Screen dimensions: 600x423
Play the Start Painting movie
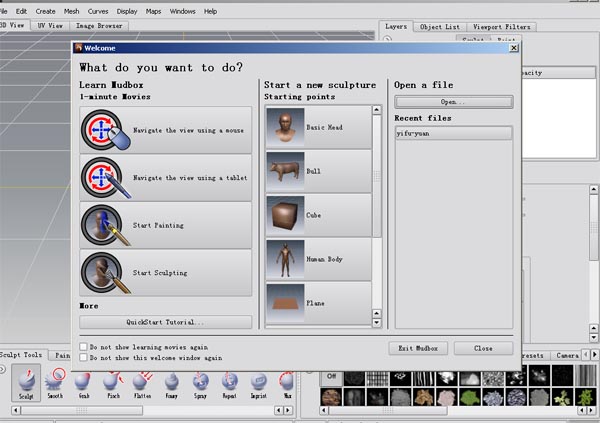[x=166, y=225]
